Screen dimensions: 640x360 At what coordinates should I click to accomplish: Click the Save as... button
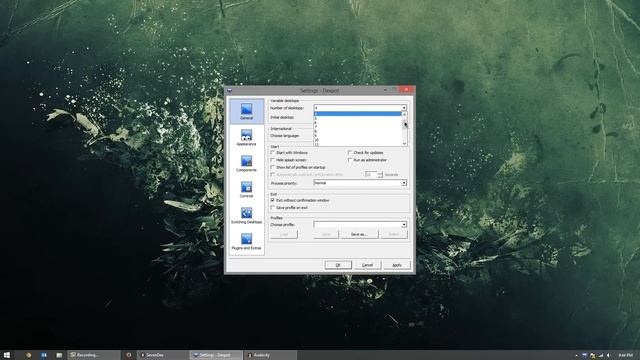[359, 234]
